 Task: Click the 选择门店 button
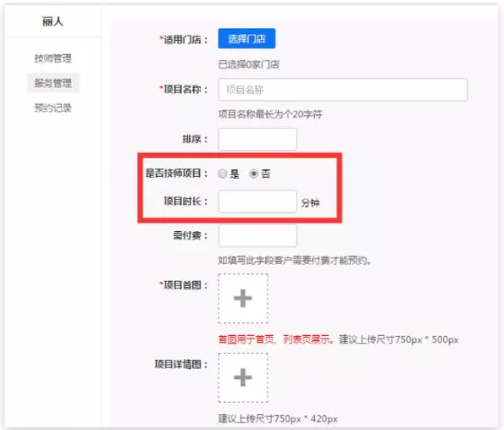246,39
